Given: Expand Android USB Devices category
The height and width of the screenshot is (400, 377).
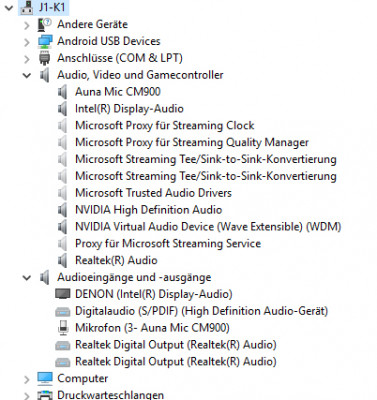Looking at the screenshot, I should pos(27,42).
